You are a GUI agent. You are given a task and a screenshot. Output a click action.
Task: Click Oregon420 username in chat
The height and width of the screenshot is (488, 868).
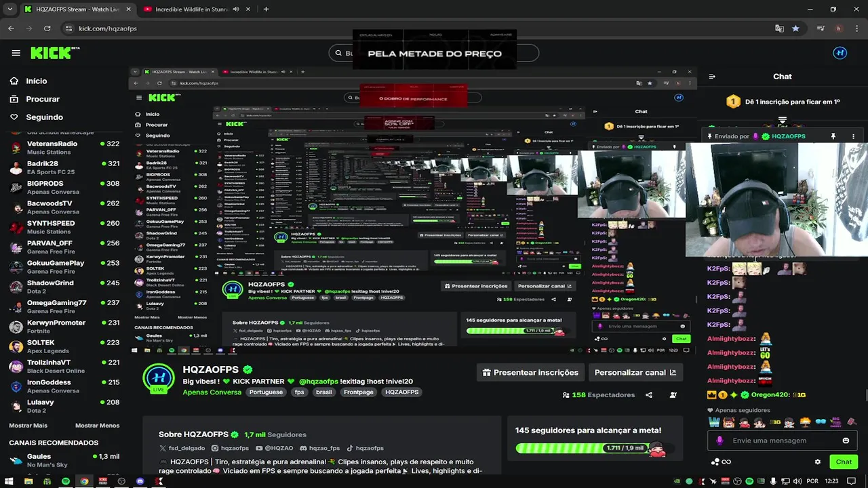770,394
